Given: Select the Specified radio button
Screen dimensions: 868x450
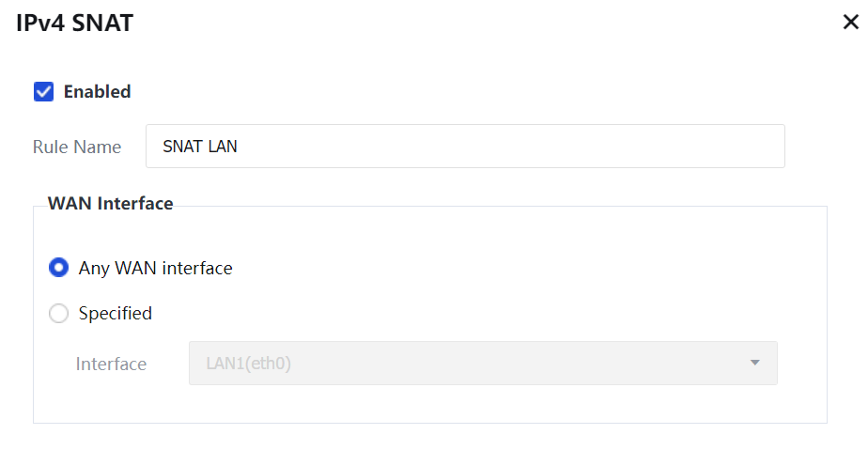Looking at the screenshot, I should 59,314.
